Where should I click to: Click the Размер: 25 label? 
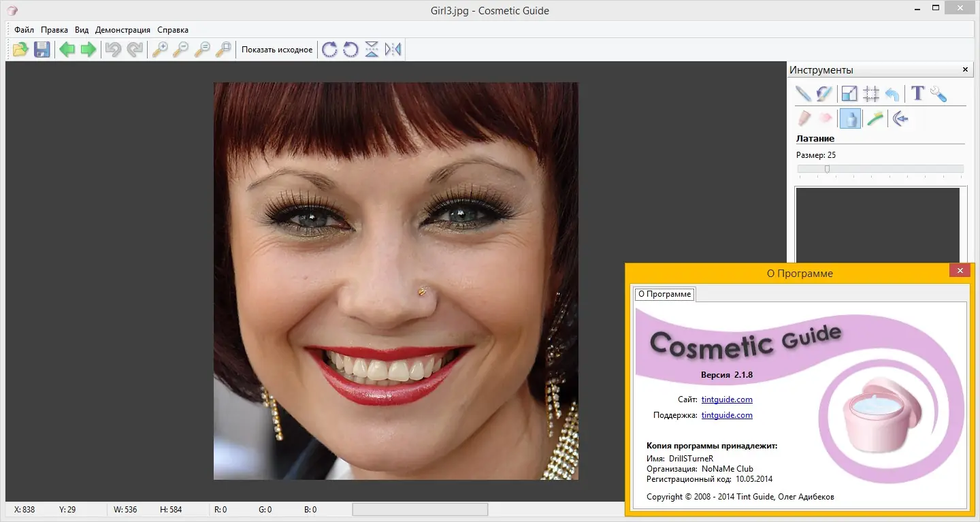(x=816, y=155)
